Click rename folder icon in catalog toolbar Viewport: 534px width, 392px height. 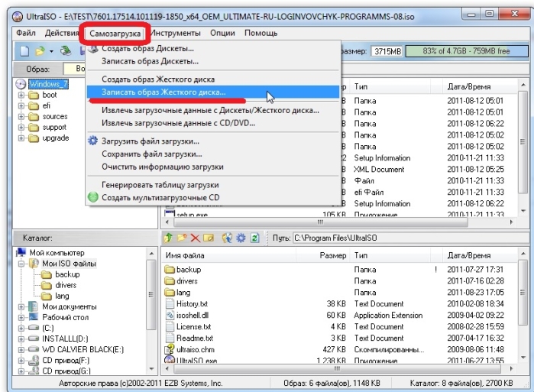(209, 238)
